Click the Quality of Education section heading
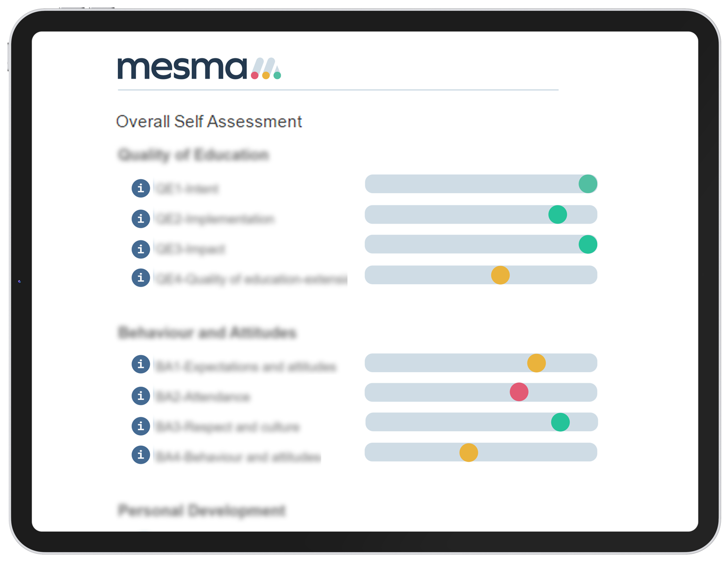This screenshot has height=561, width=728. click(194, 155)
